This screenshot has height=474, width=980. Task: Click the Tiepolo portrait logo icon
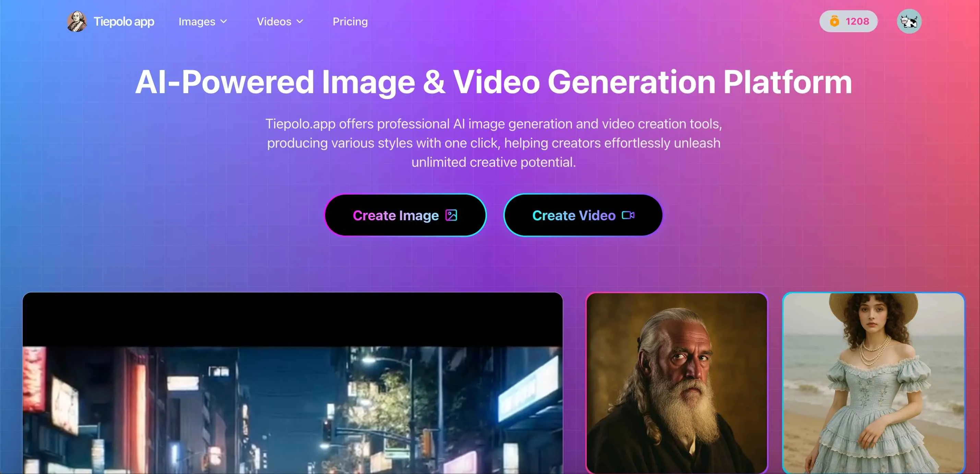76,21
